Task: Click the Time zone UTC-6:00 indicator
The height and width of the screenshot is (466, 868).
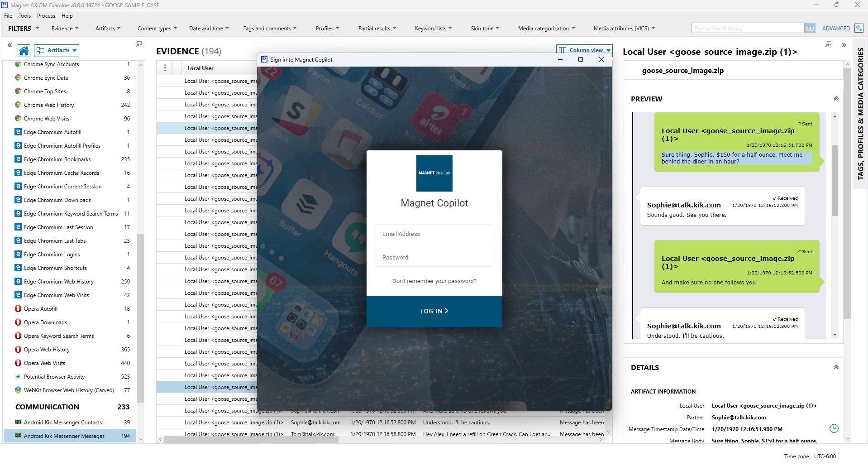Action: point(810,456)
